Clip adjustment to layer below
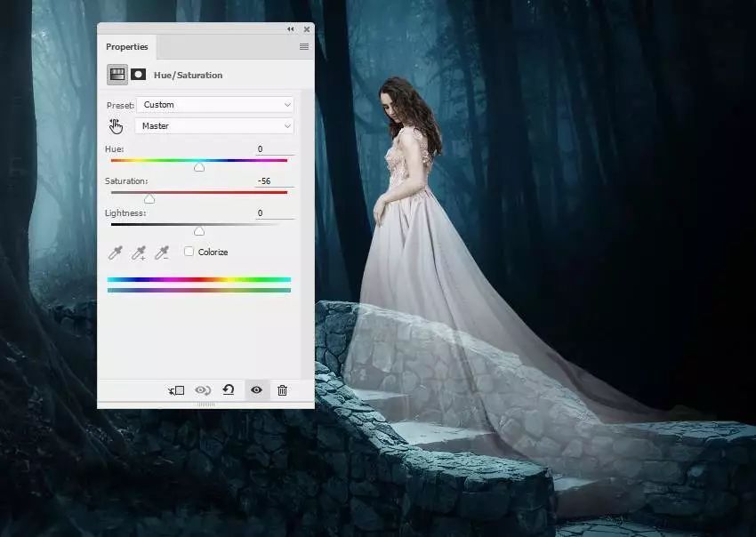 176,390
